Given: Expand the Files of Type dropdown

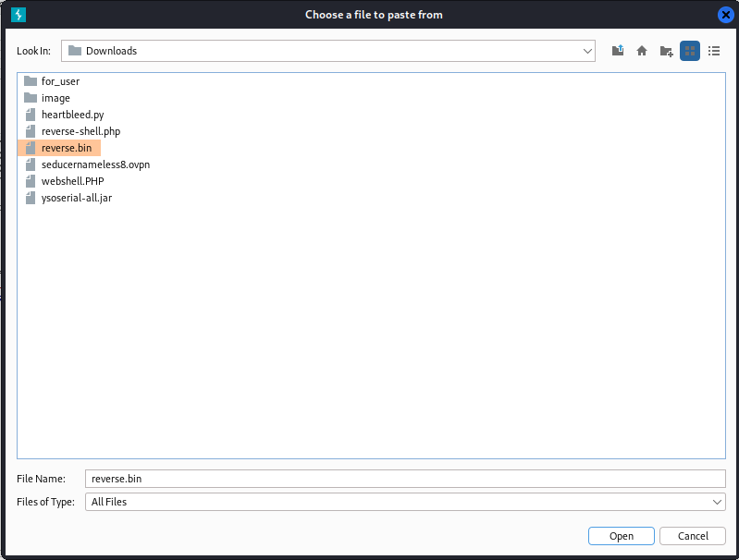Looking at the screenshot, I should (405, 502).
